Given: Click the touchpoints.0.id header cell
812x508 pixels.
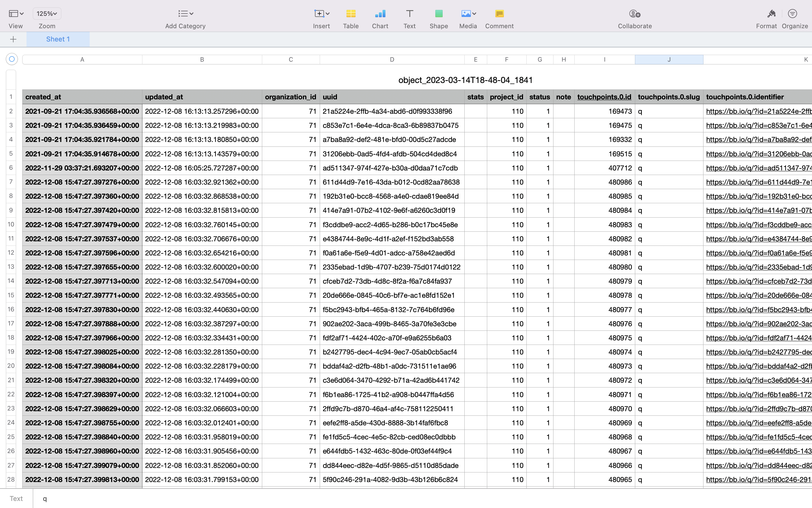Looking at the screenshot, I should [x=604, y=97].
